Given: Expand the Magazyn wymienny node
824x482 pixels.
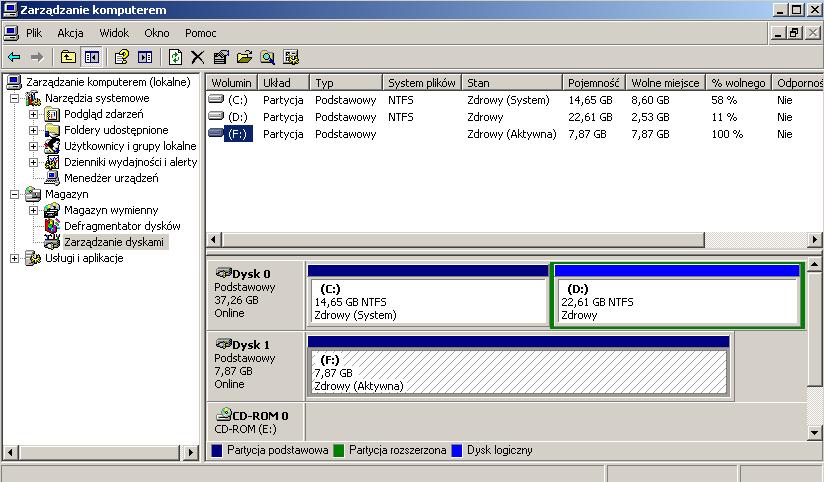Looking at the screenshot, I should (34, 210).
